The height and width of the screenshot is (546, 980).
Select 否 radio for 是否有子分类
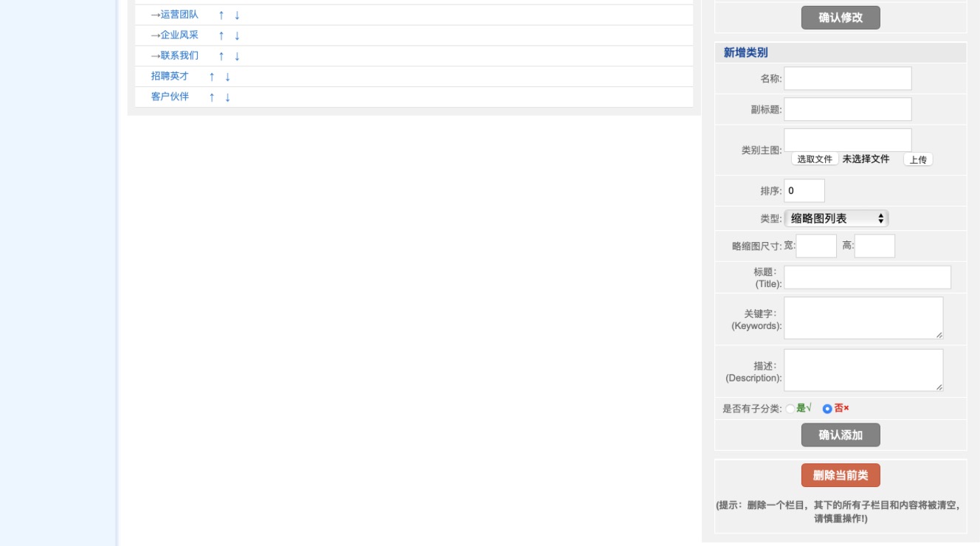[827, 409]
